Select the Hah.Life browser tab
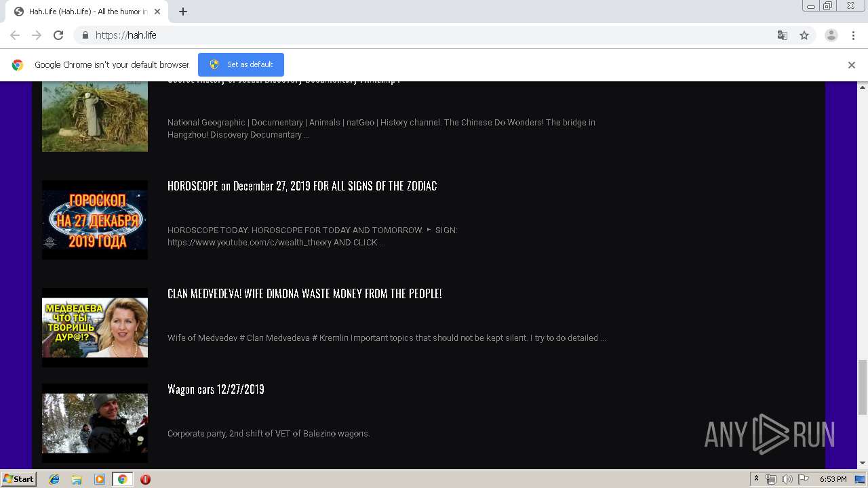The image size is (868, 488). (x=88, y=12)
